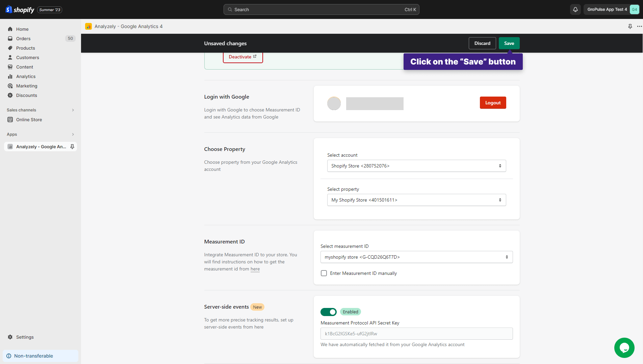Click the Non-transferable banner

click(x=41, y=356)
